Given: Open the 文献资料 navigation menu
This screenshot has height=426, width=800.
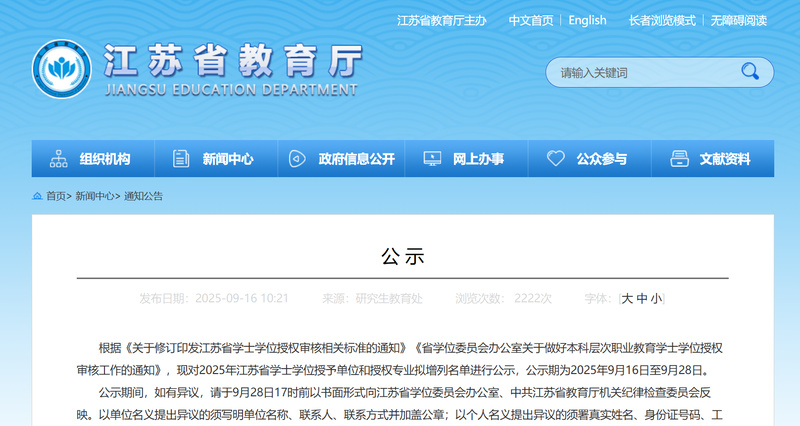Looking at the screenshot, I should [725, 159].
